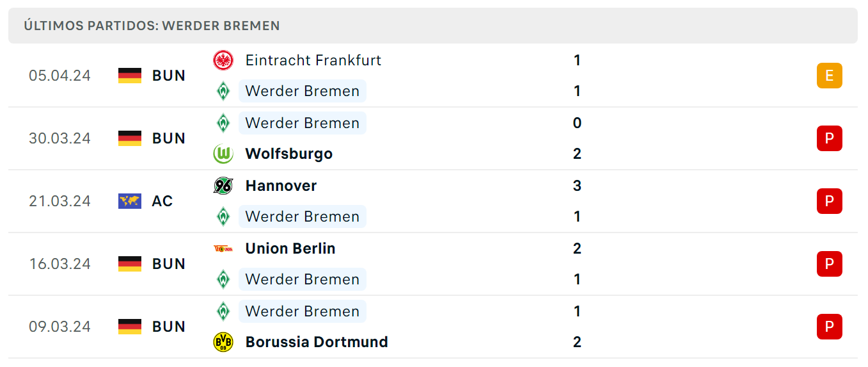This screenshot has height=367, width=868.
Task: Click the Borussia Dortmund BVB logo
Action: (223, 342)
